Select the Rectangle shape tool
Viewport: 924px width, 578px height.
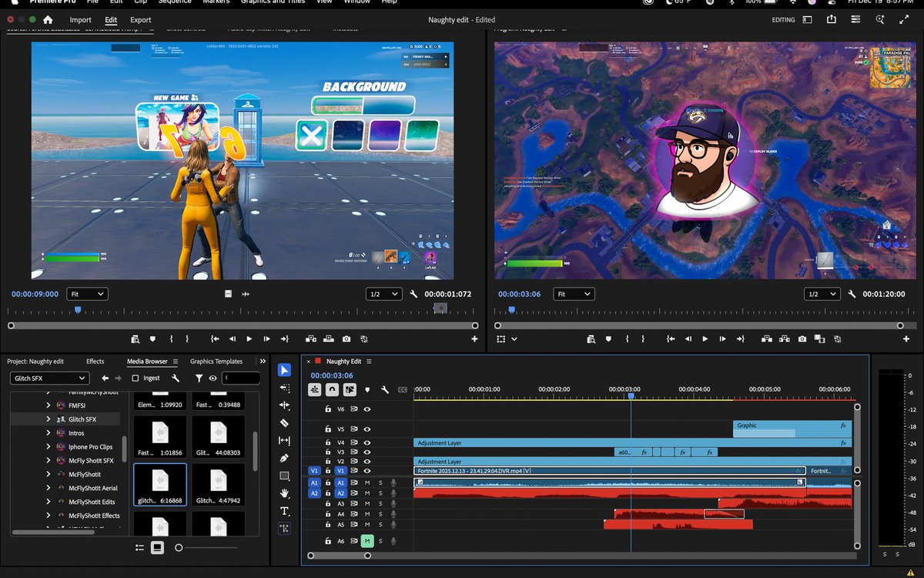click(284, 476)
